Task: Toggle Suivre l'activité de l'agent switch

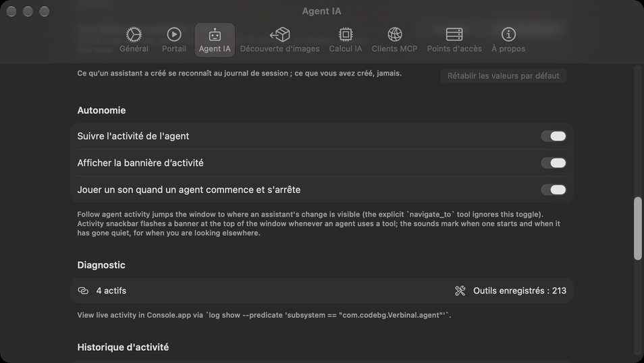Action: pyautogui.click(x=554, y=136)
